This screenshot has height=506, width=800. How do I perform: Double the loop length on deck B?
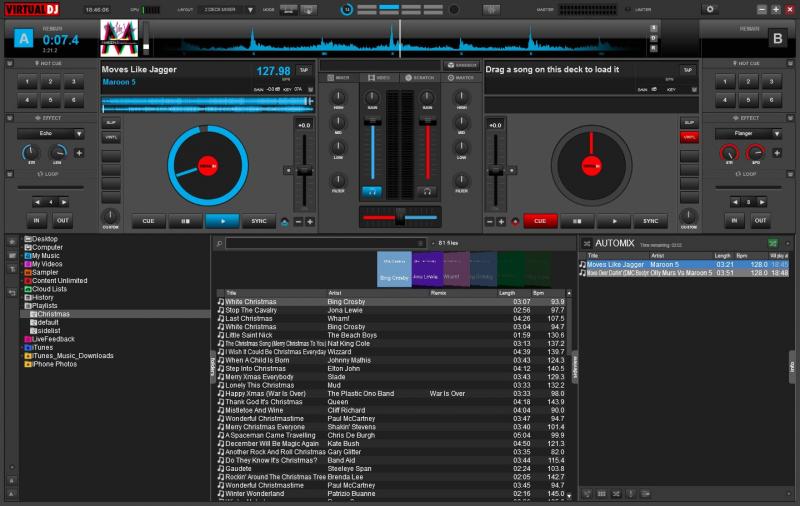coord(762,203)
